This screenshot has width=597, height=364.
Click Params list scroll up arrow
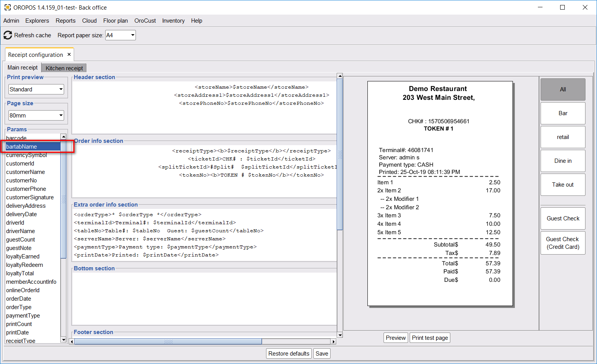pos(64,137)
